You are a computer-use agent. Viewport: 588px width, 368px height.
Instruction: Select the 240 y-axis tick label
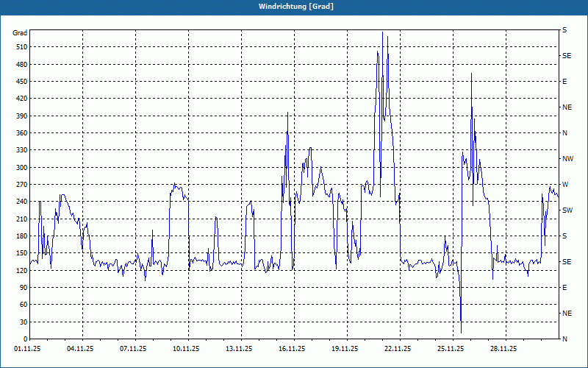coord(22,202)
